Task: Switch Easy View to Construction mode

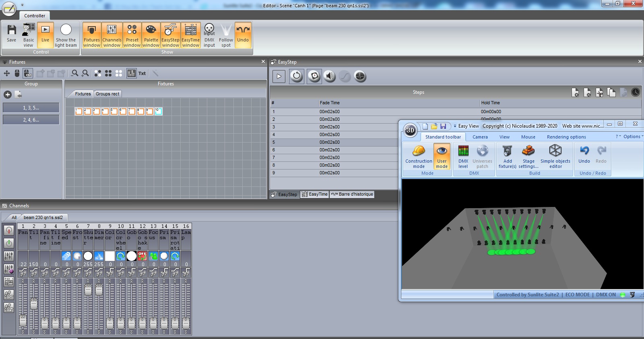Action: pyautogui.click(x=419, y=156)
